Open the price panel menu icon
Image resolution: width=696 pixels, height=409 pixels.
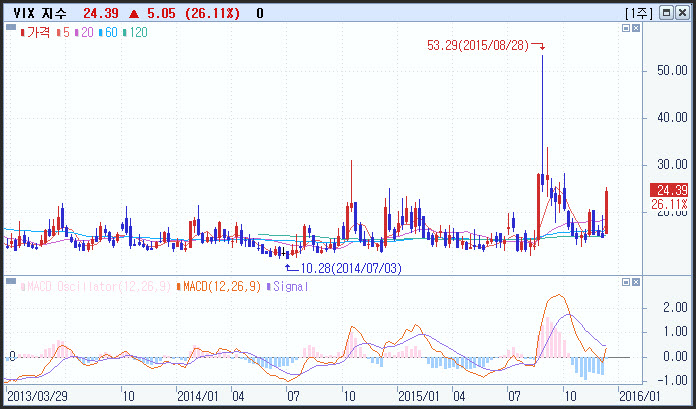click(x=11, y=28)
